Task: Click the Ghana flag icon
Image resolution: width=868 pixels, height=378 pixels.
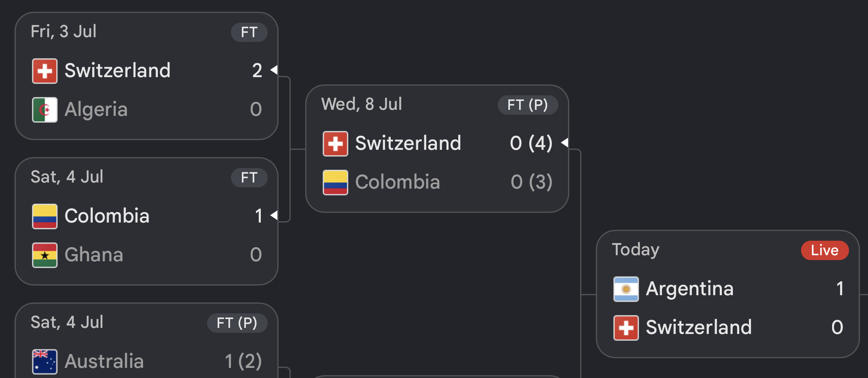Action: click(x=45, y=255)
